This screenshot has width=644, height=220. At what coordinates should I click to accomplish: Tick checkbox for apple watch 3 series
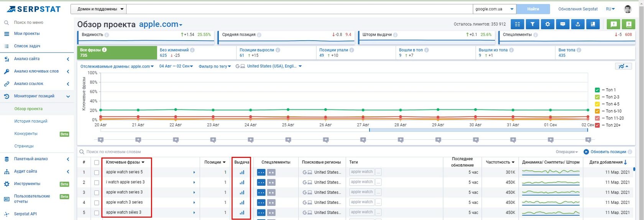(x=97, y=203)
